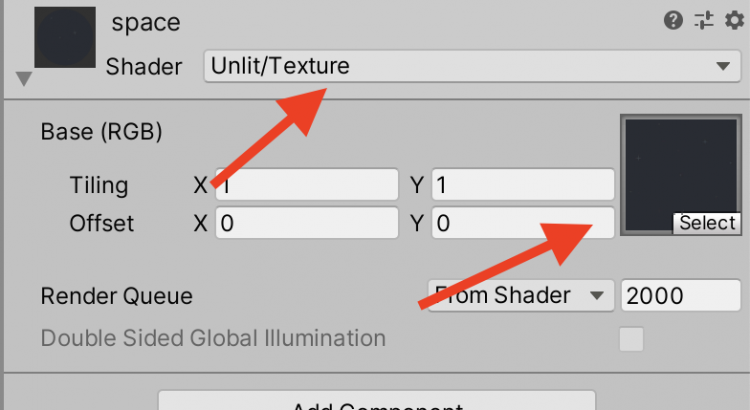Viewport: 750px width, 410px height.
Task: Toggle Double Sided Global Illumination checkbox
Action: tap(631, 339)
